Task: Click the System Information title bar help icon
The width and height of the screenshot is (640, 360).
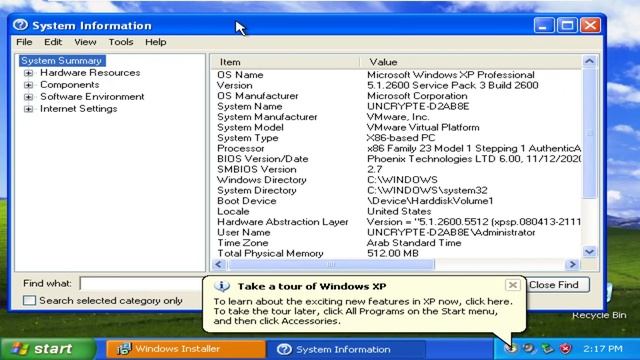Action: tap(20, 25)
